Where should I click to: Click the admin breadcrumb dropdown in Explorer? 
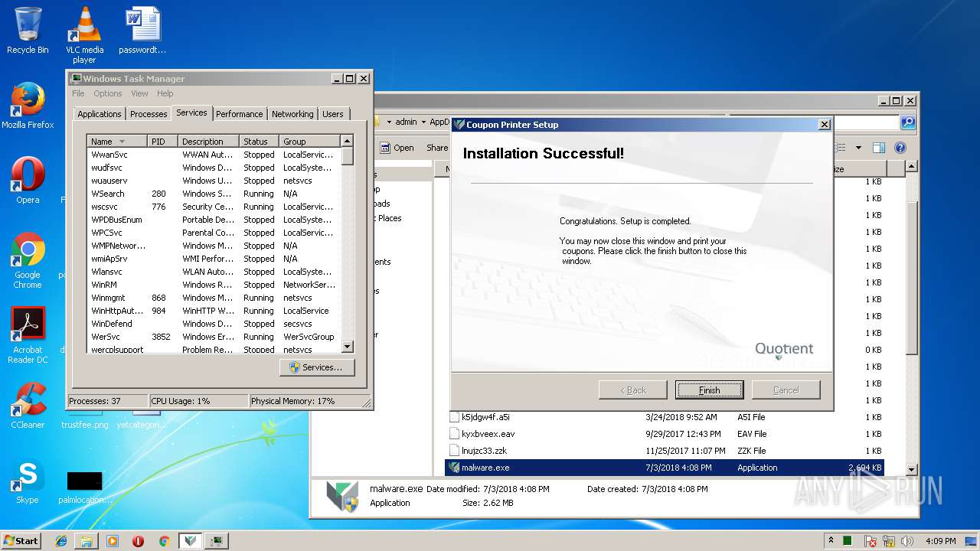[x=423, y=122]
